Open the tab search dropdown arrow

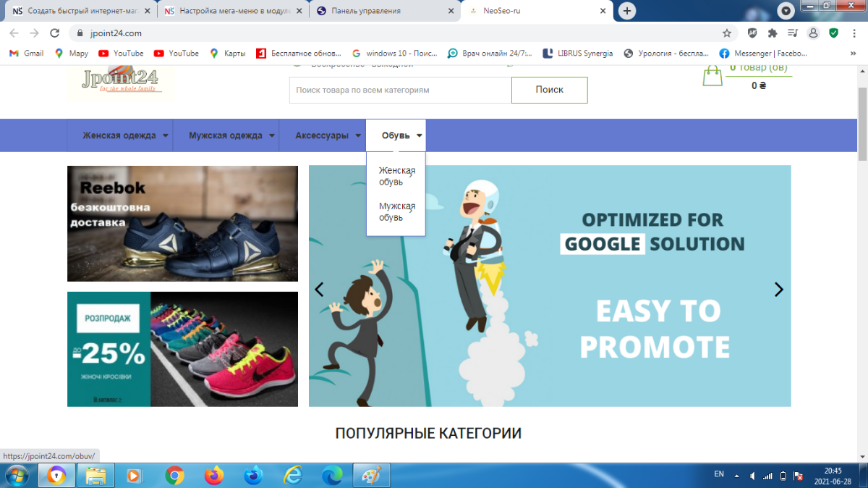pyautogui.click(x=786, y=11)
